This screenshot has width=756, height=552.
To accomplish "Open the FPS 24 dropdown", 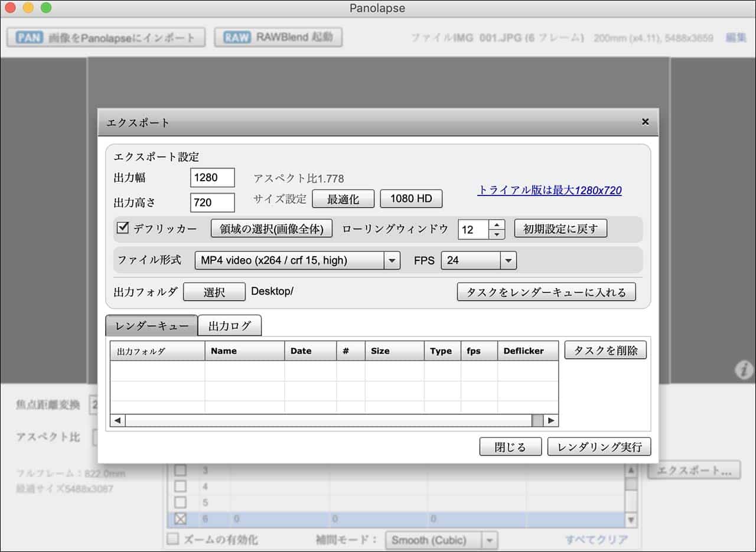I will [x=478, y=260].
